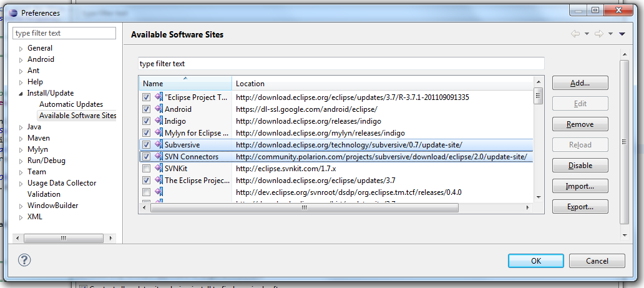Sort sites by Name column header
The width and height of the screenshot is (644, 288).
[x=185, y=84]
